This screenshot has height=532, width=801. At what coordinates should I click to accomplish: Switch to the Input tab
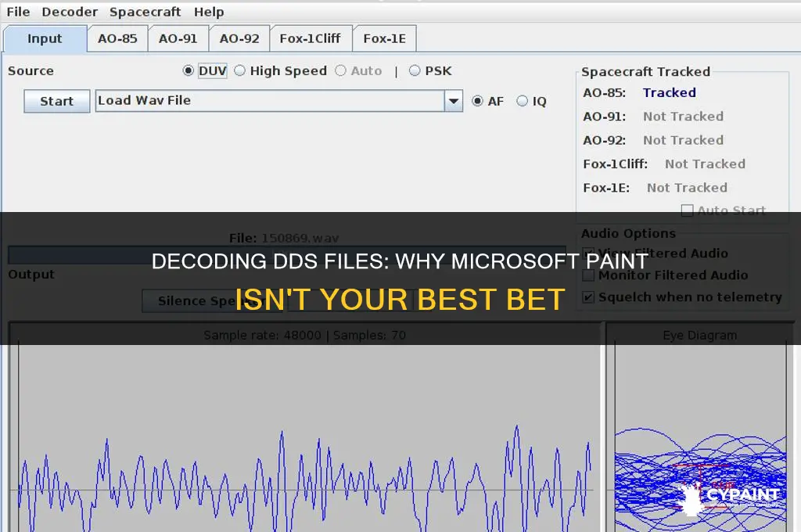point(45,39)
